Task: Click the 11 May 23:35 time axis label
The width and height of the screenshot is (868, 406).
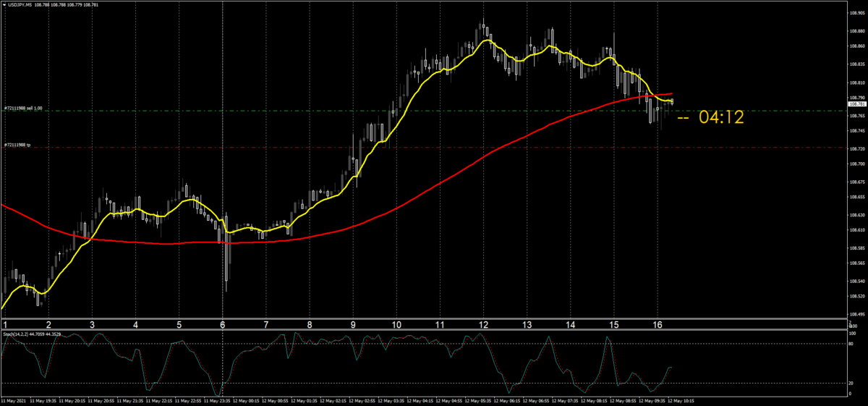Action: click(x=216, y=401)
